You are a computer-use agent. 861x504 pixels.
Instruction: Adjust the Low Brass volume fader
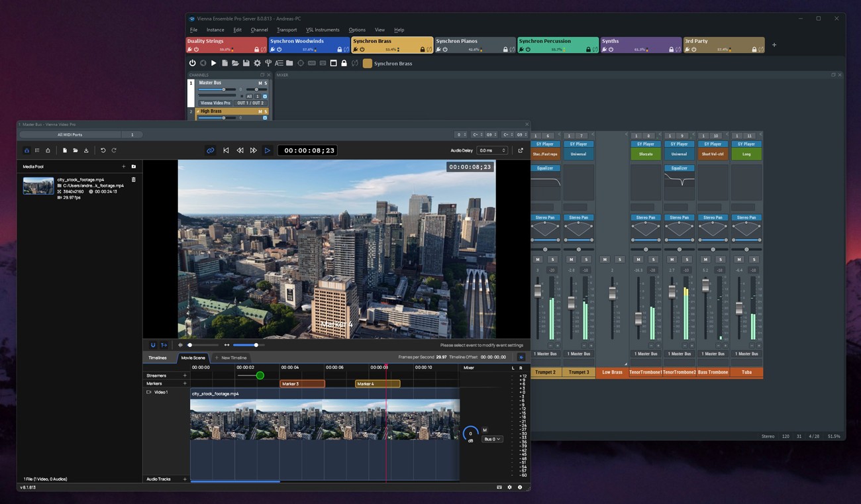pyautogui.click(x=613, y=293)
